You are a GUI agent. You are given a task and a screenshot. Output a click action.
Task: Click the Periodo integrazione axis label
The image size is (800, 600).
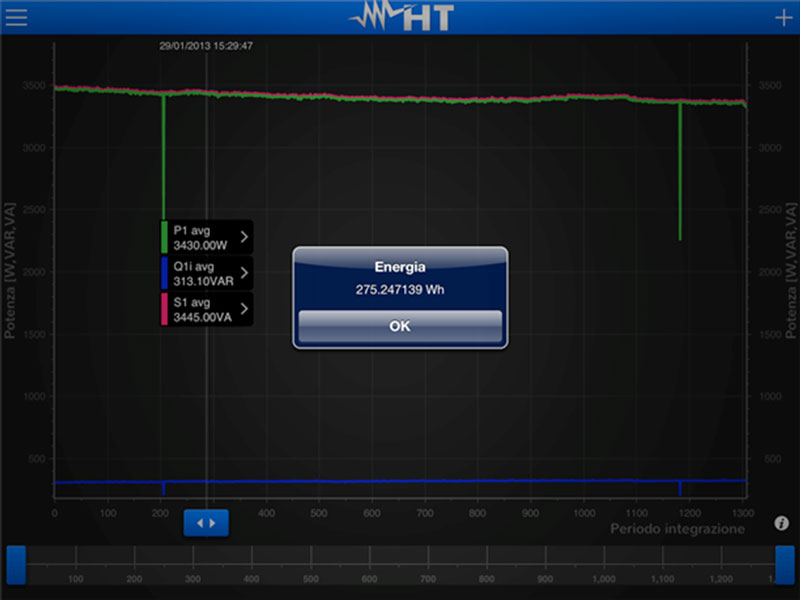click(x=677, y=529)
